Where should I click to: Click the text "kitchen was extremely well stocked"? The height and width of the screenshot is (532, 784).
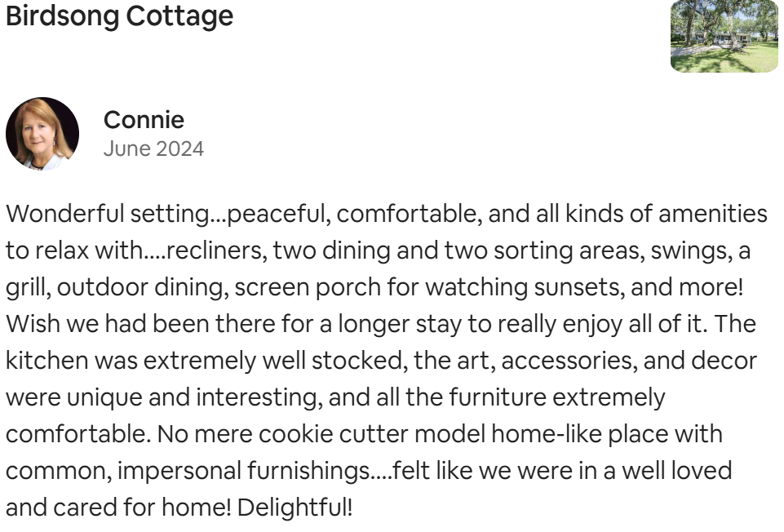point(204,361)
